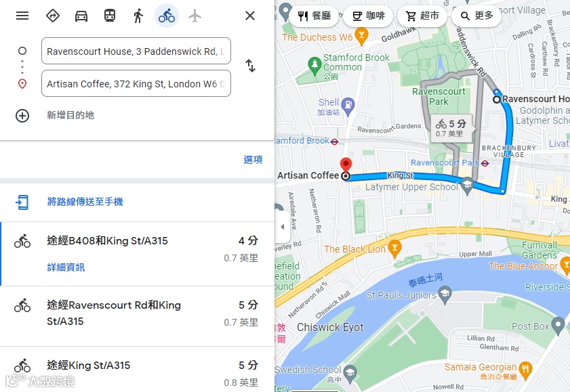Image resolution: width=570 pixels, height=392 pixels.
Task: Edit the Ravenscourt House starting point field
Action: click(x=136, y=51)
